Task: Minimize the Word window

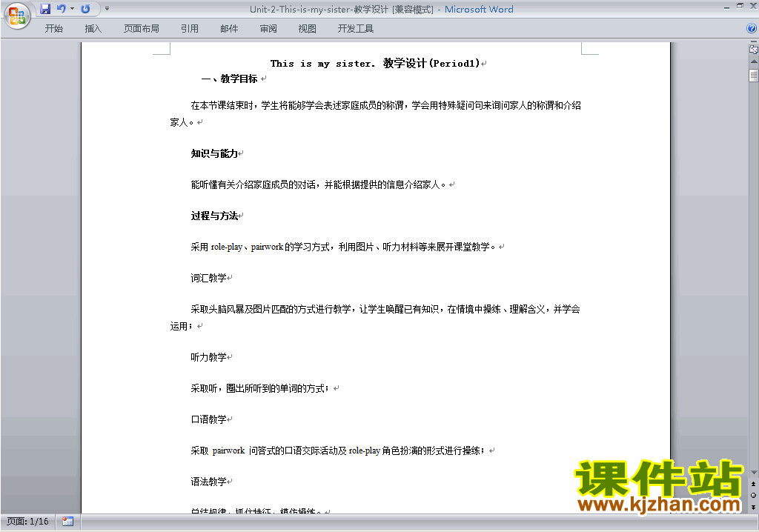Action: tap(726, 7)
